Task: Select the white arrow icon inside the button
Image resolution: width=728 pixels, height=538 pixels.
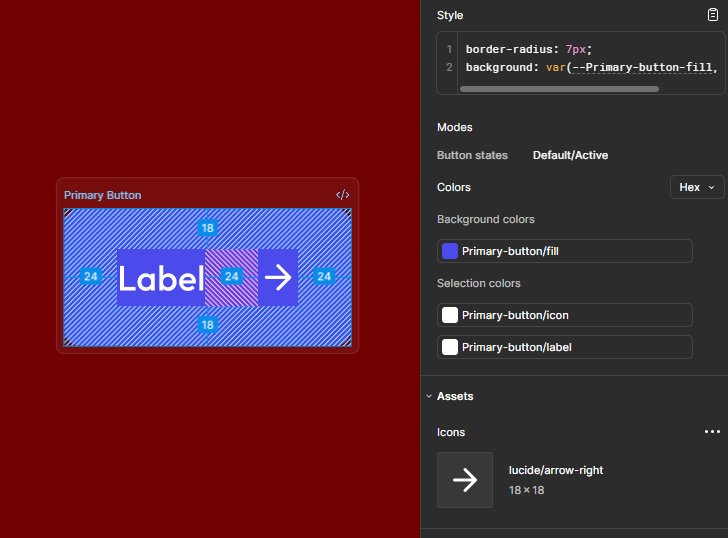Action: pos(278,277)
